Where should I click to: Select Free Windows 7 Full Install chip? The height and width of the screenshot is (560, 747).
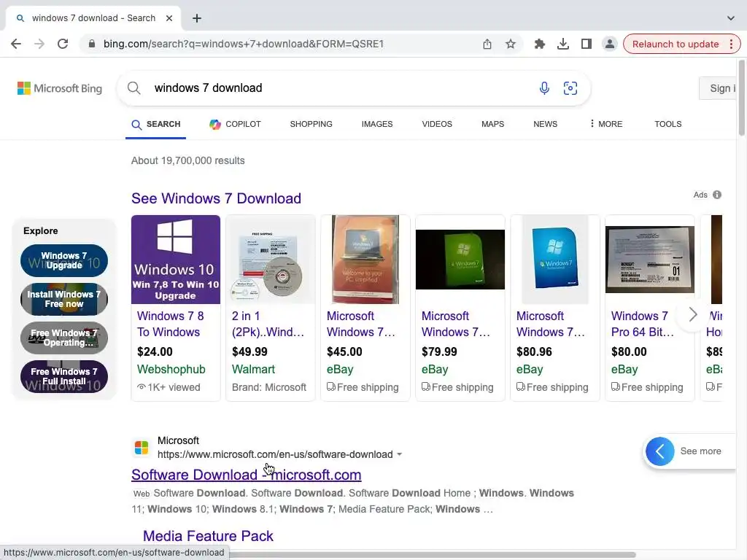click(x=64, y=376)
